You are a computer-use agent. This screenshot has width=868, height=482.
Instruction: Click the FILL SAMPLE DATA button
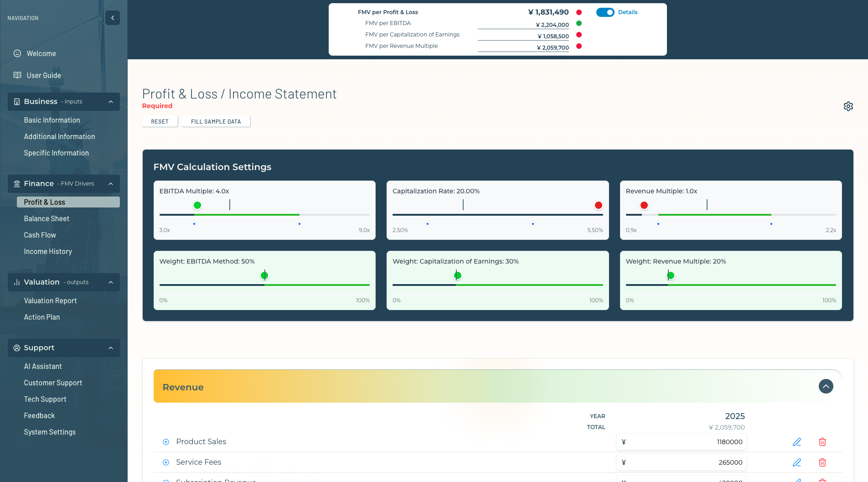point(216,121)
